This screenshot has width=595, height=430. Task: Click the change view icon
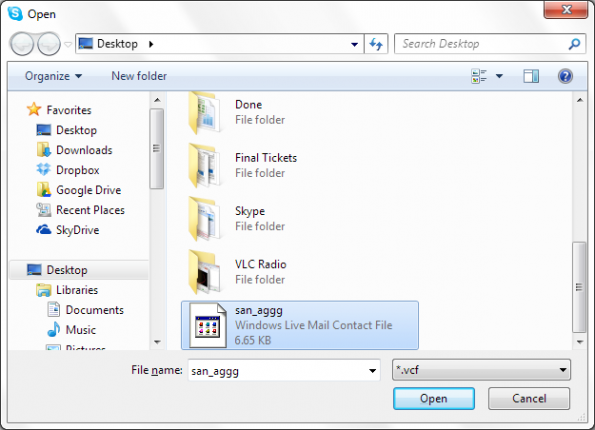(479, 76)
